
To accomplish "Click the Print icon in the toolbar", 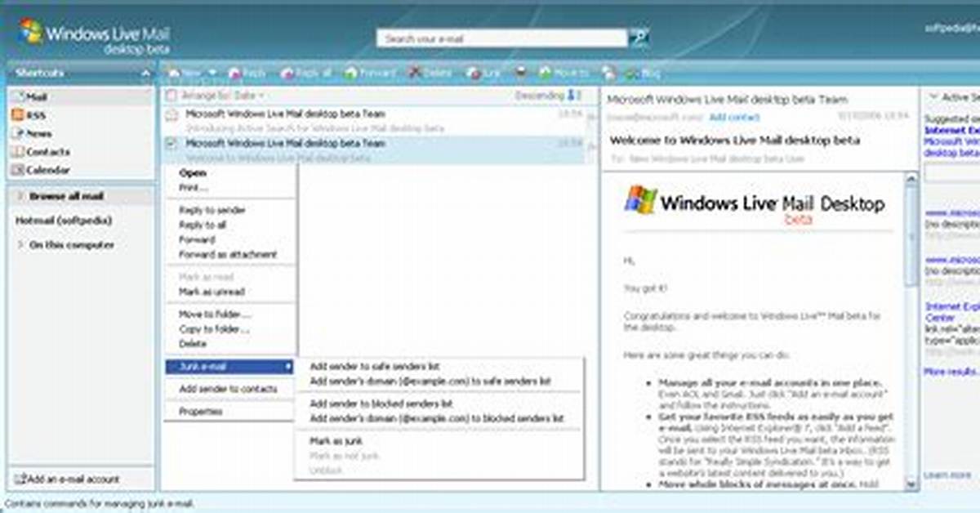I will tap(521, 73).
